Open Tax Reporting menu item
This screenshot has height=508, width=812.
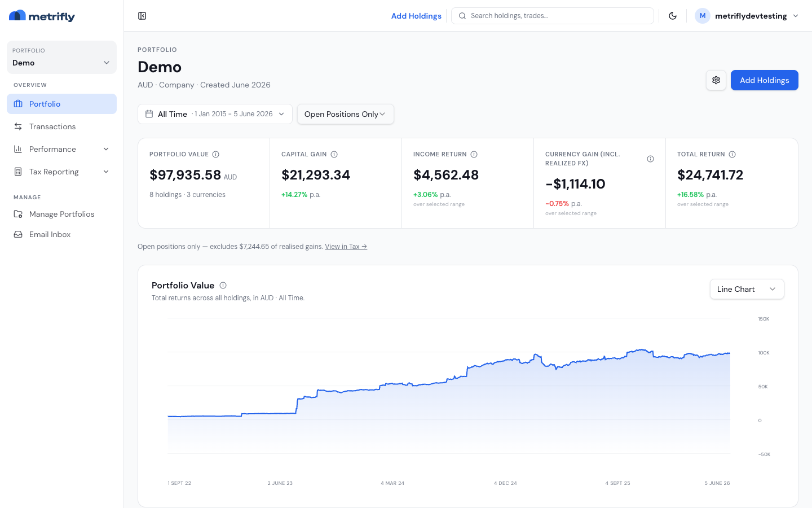point(61,172)
